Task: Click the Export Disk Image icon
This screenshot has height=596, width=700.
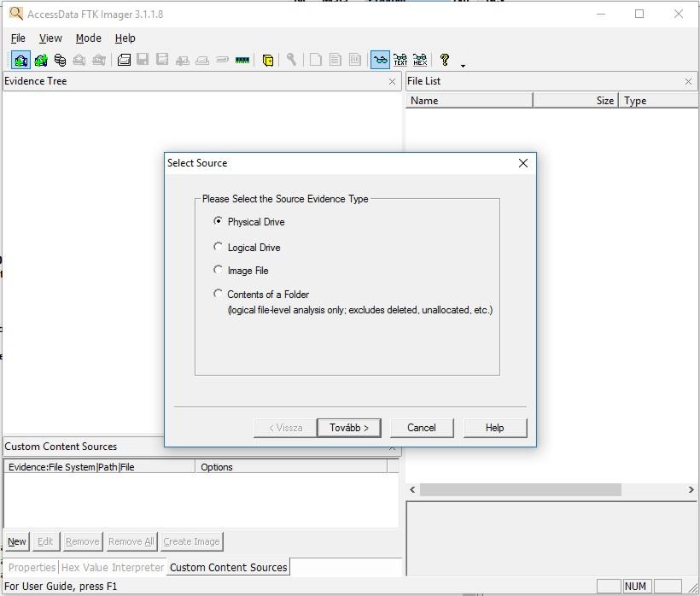Action: [143, 60]
